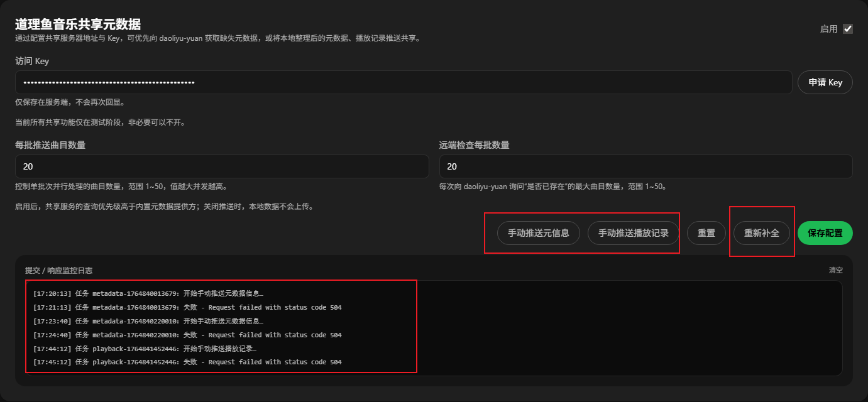Select log line at 17:23:40
The height and width of the screenshot is (402, 868).
148,321
